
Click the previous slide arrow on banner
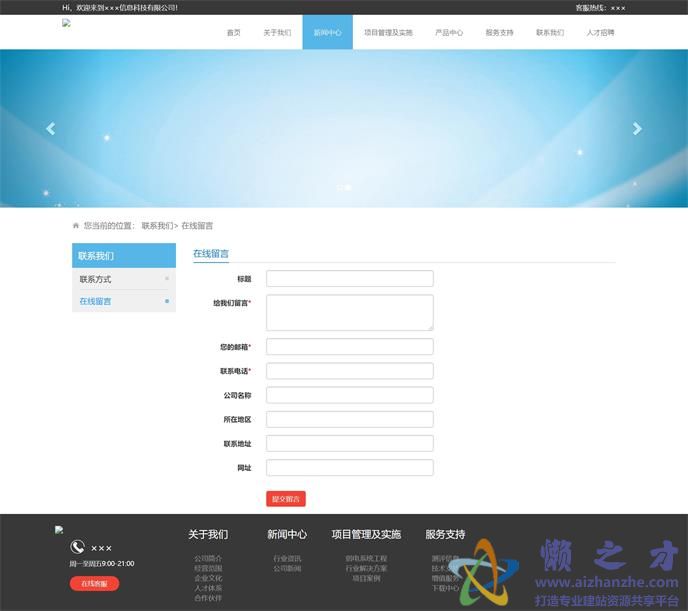coord(51,128)
